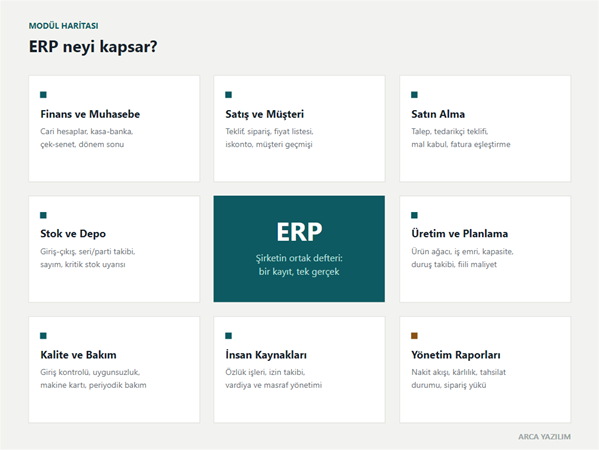Open the Finans ve Muhasebe card title
This screenshot has width=599, height=450.
90,114
